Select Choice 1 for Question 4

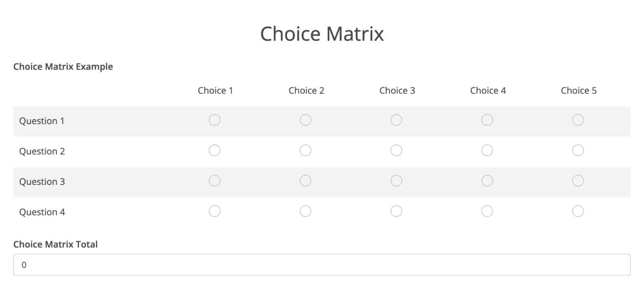pyautogui.click(x=215, y=211)
